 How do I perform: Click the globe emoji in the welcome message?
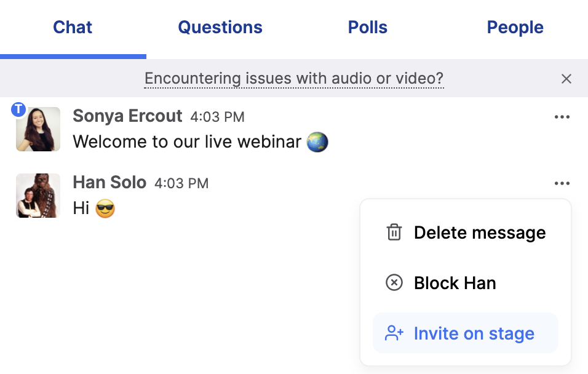(319, 141)
